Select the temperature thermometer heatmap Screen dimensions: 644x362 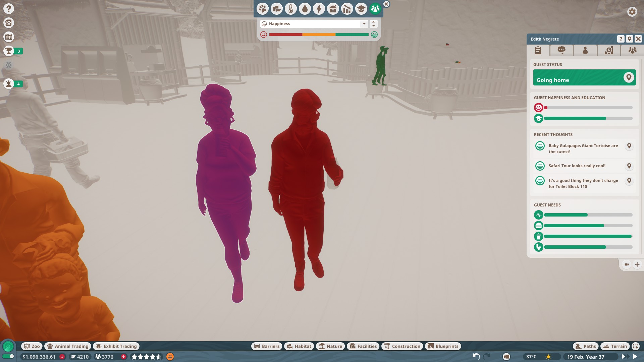point(291,9)
